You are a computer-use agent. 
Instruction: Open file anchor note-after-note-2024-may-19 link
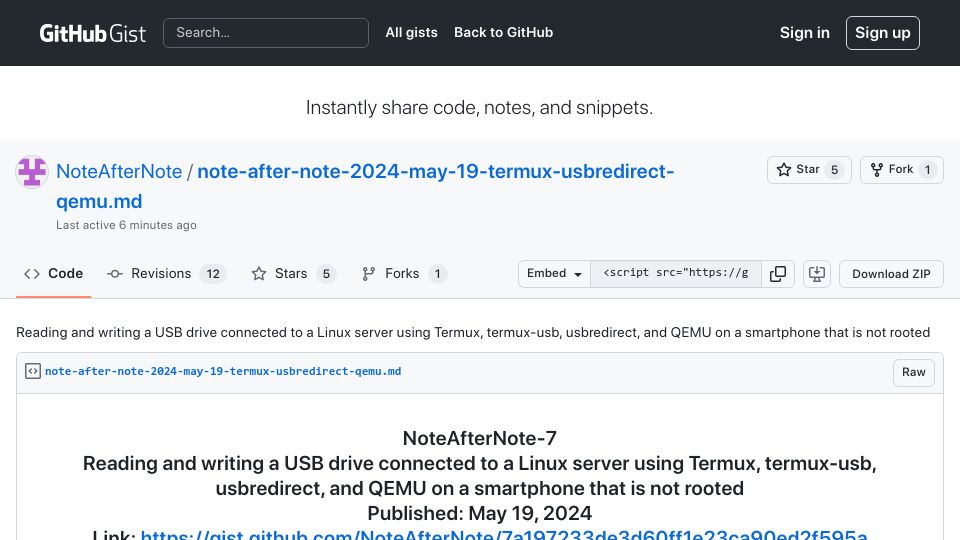(x=223, y=371)
